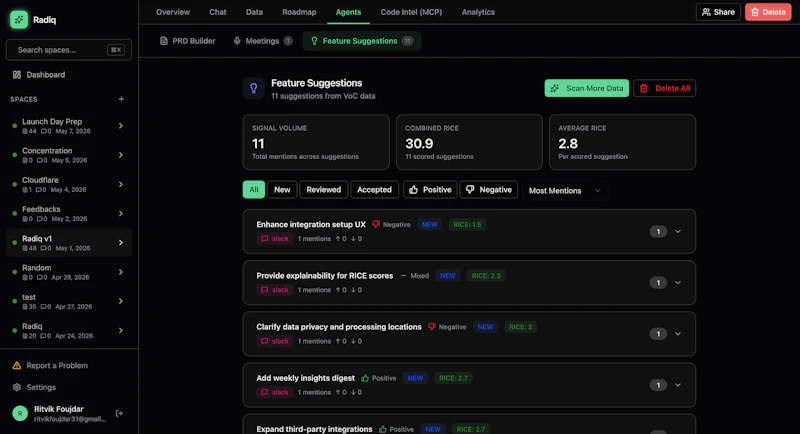Filter suggestions by Accepted
The height and width of the screenshot is (434, 800).
(x=374, y=190)
